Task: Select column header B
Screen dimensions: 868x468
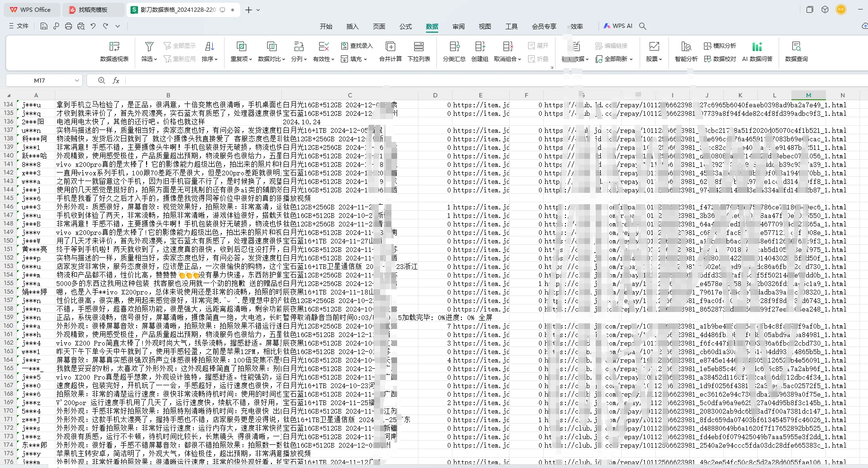Action: coord(168,95)
